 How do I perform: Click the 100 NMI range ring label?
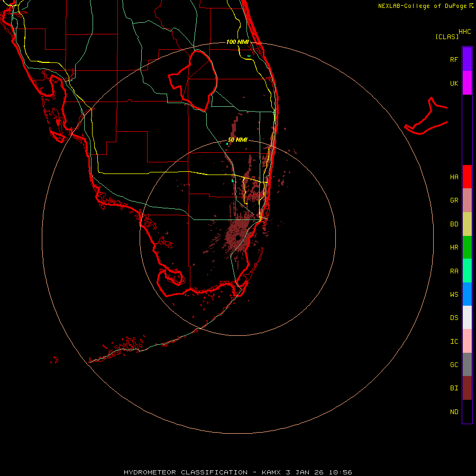tap(237, 42)
